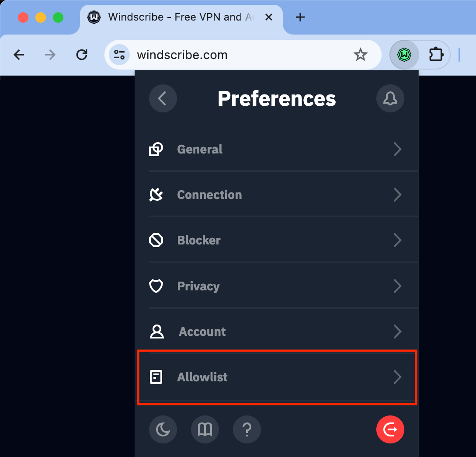
Task: Log out using the red exit icon
Action: pos(390,429)
